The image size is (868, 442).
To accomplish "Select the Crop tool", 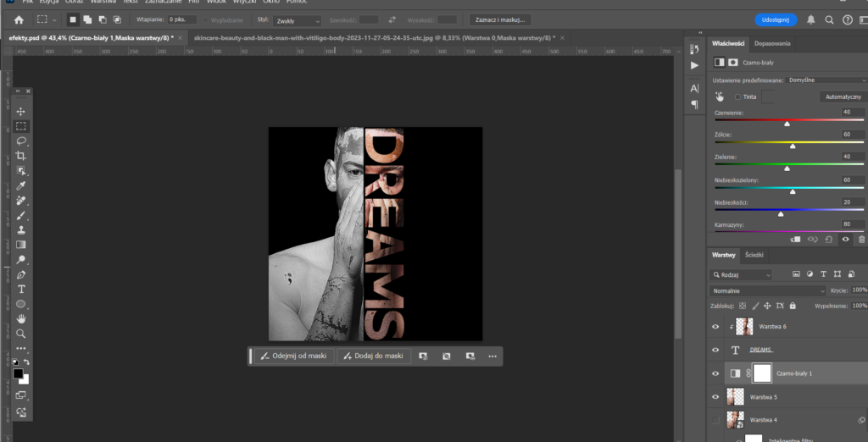I will (21, 156).
